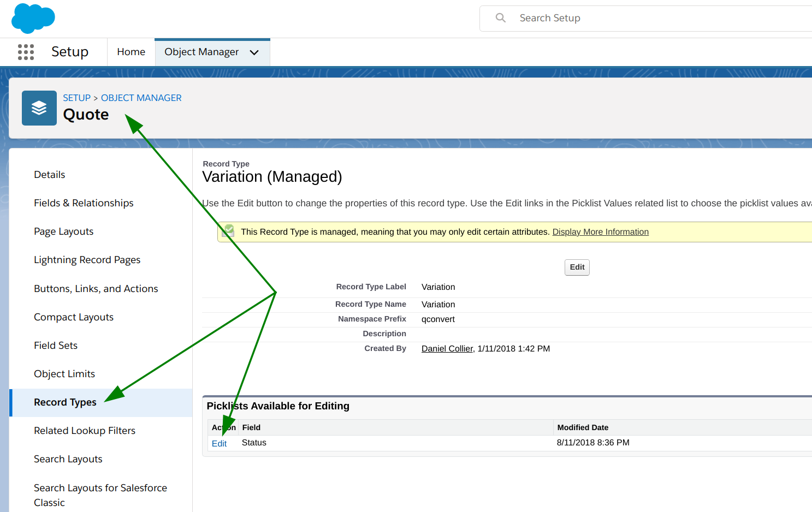Go to Search Layouts
Image resolution: width=812 pixels, height=512 pixels.
coord(68,459)
